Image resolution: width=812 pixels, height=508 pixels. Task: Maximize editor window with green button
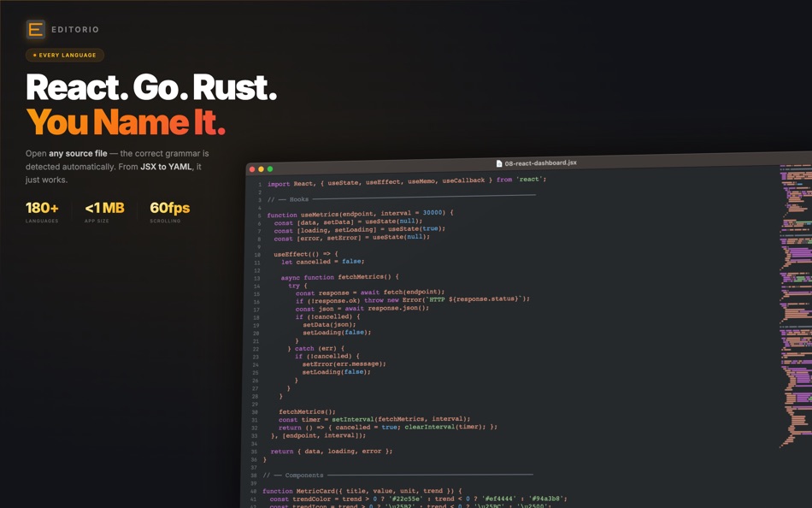pos(270,169)
